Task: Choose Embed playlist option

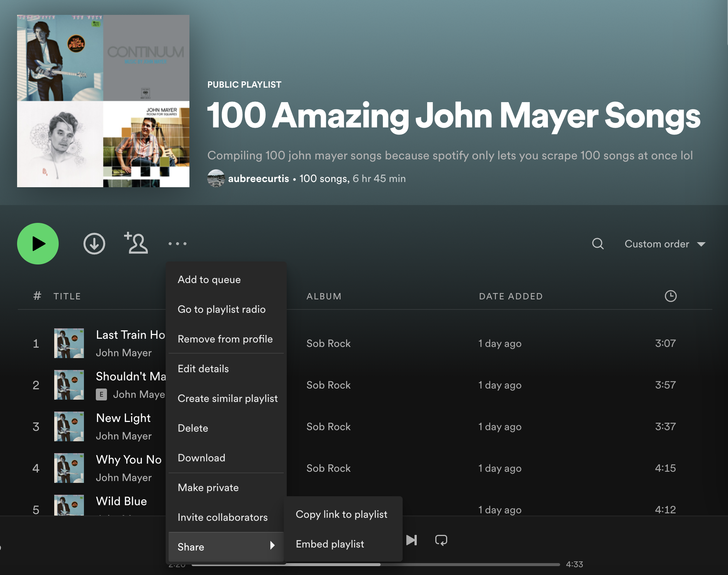Action: (330, 544)
